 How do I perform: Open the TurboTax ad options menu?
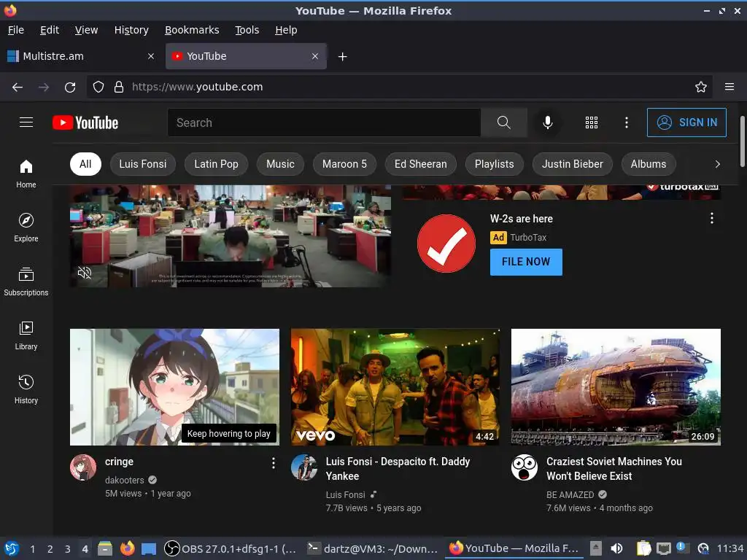tap(712, 218)
